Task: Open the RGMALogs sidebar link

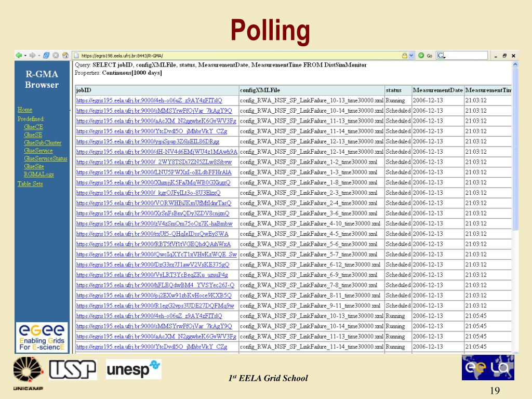Action: pyautogui.click(x=38, y=175)
